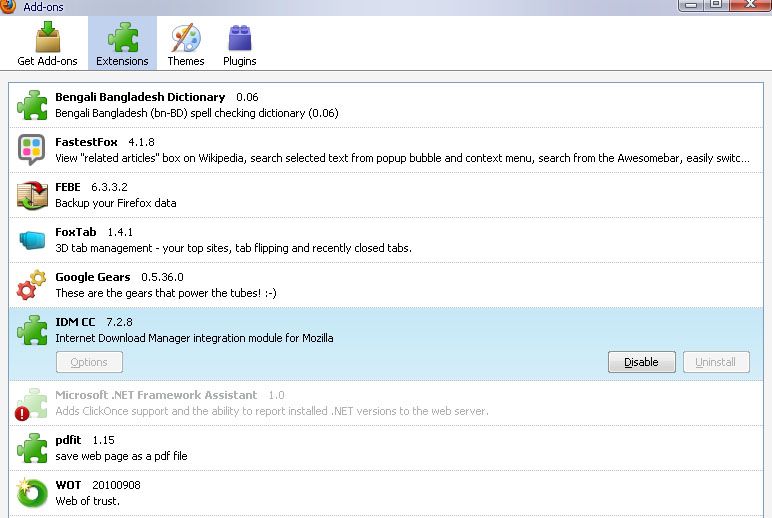The width and height of the screenshot is (772, 518).
Task: Click the 'Backup your Firefox data' description
Action: click(x=116, y=203)
